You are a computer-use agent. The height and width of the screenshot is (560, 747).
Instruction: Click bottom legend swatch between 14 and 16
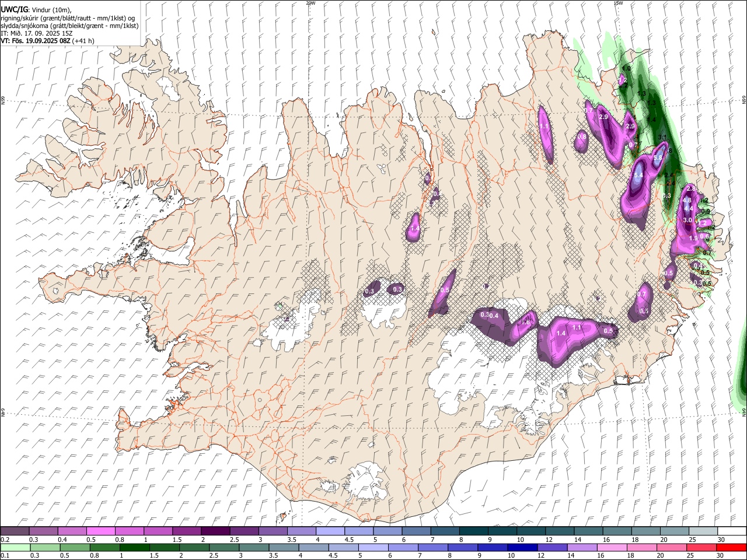[582, 547]
